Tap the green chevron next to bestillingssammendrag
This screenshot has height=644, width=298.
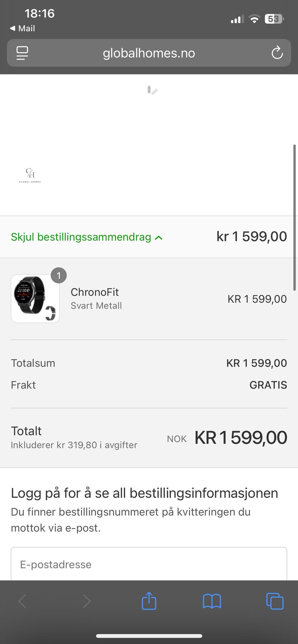tap(159, 238)
